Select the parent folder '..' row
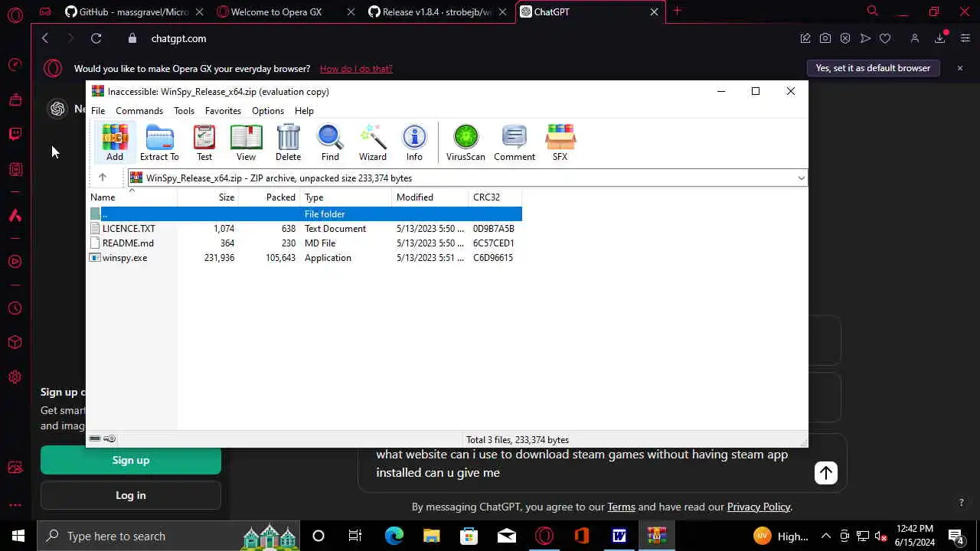980x551 pixels. tap(305, 214)
